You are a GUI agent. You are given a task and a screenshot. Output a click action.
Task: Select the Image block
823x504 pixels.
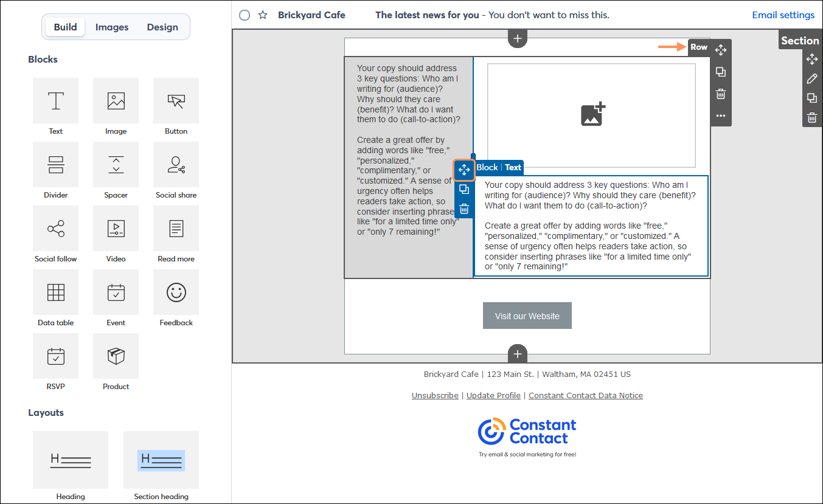(116, 100)
